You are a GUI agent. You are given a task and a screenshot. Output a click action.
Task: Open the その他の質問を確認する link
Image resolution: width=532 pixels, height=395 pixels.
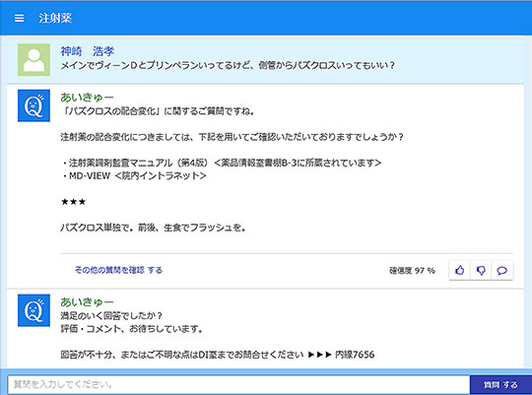118,270
